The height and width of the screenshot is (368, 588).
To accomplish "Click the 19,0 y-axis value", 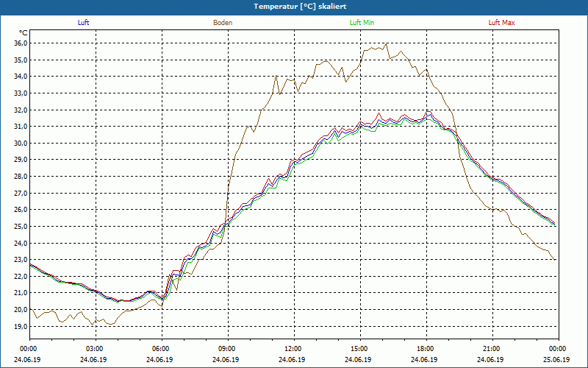I will click(21, 326).
